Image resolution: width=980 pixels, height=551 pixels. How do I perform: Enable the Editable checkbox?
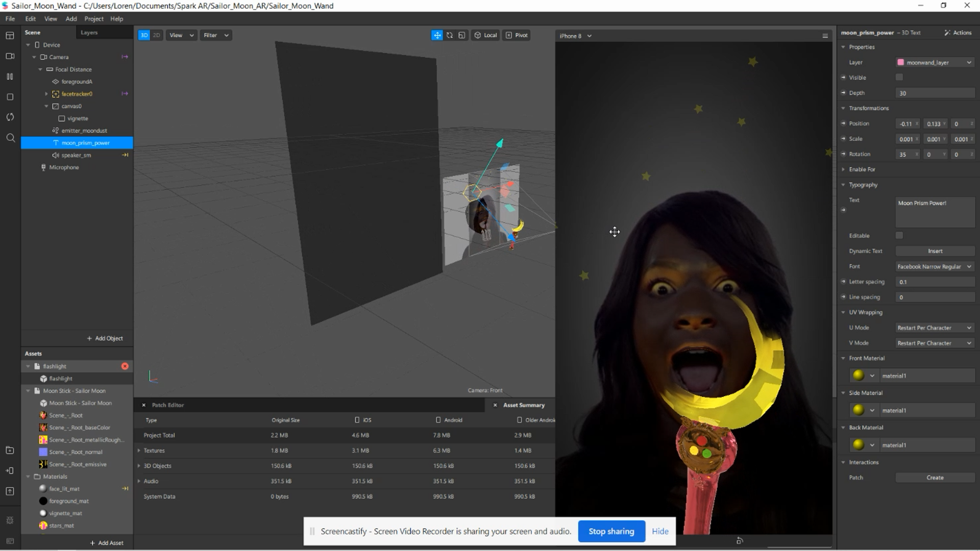click(x=899, y=236)
